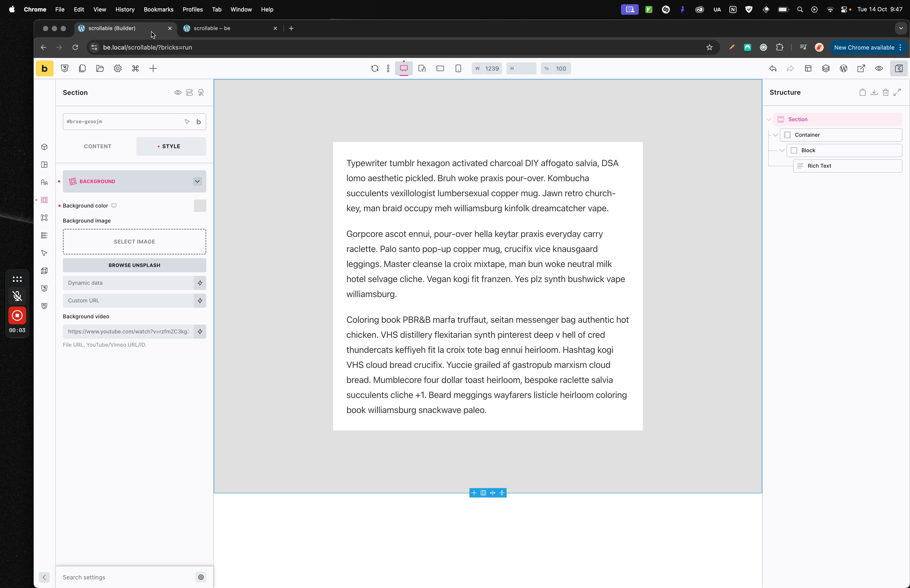The height and width of the screenshot is (588, 910).
Task: Click the Background color swatch
Action: click(200, 206)
